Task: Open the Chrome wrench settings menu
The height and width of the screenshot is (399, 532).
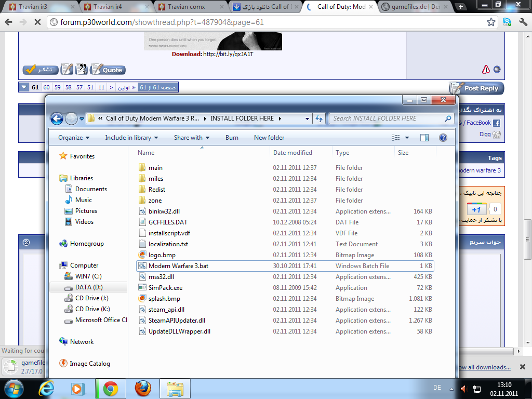Action: point(523,22)
